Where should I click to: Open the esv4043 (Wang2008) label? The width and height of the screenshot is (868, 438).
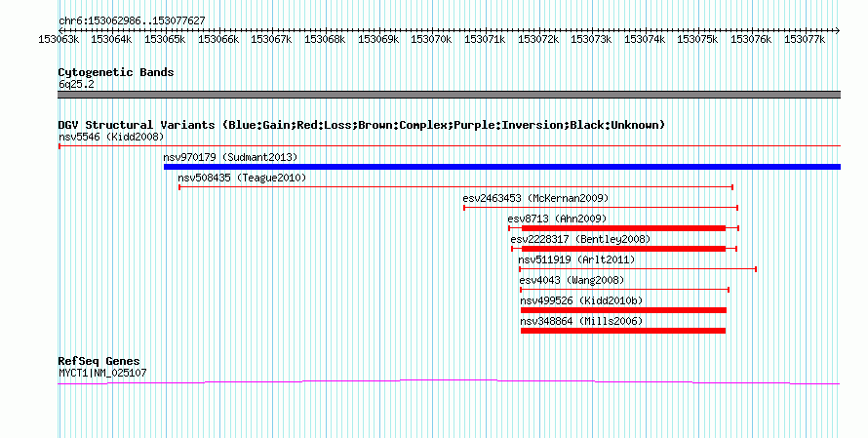572,280
